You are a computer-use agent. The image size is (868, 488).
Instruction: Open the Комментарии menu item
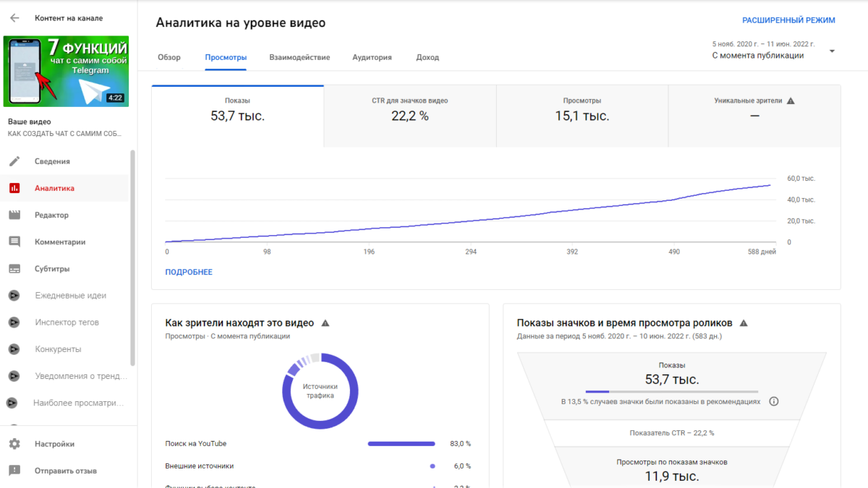coord(60,242)
